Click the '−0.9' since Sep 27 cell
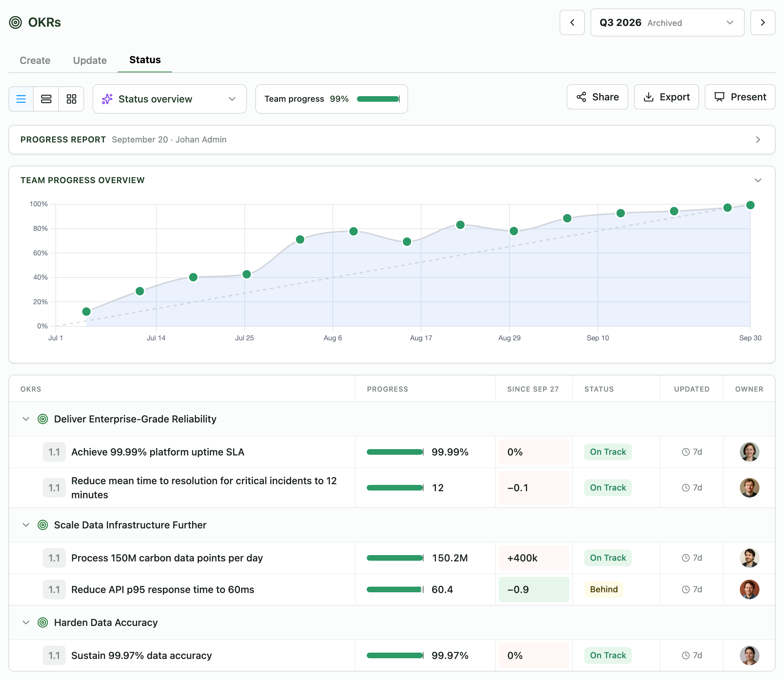784x680 pixels. click(533, 589)
